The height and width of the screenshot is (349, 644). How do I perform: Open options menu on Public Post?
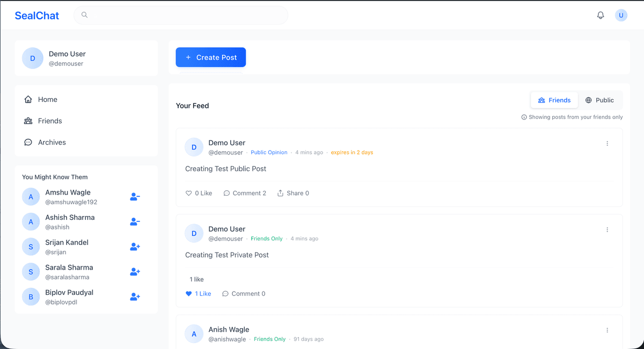[608, 143]
